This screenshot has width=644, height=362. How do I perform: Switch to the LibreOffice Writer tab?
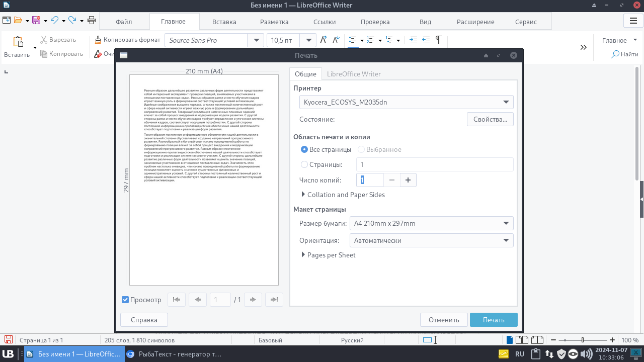(354, 74)
